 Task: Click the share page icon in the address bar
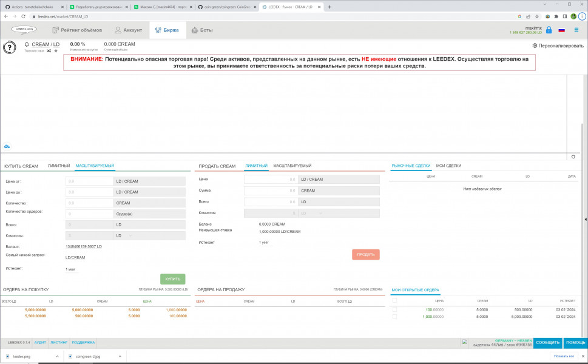(528, 16)
